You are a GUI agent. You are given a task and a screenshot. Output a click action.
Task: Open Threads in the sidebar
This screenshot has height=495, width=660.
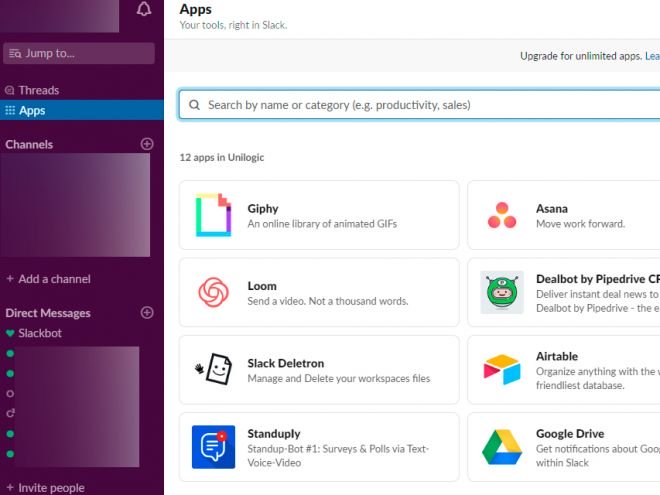(x=82, y=90)
